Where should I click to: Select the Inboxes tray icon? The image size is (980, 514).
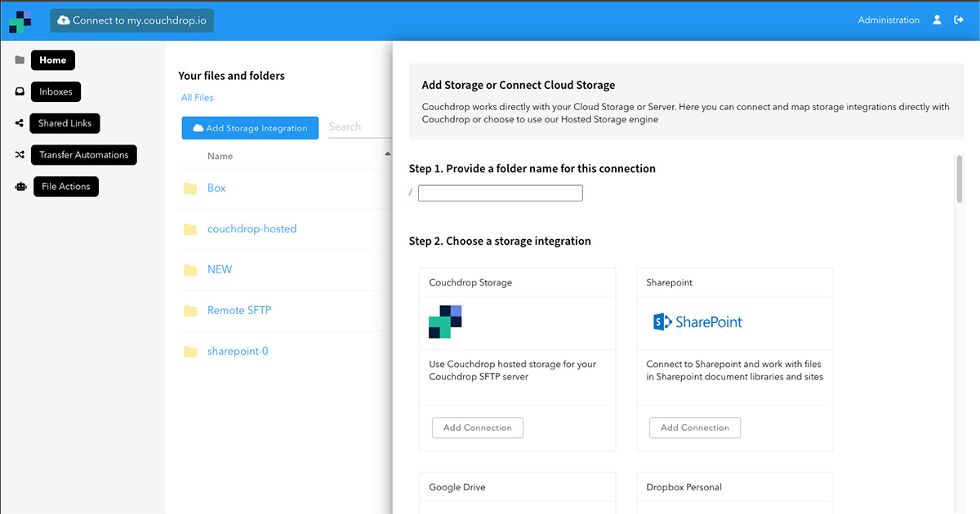(x=20, y=91)
